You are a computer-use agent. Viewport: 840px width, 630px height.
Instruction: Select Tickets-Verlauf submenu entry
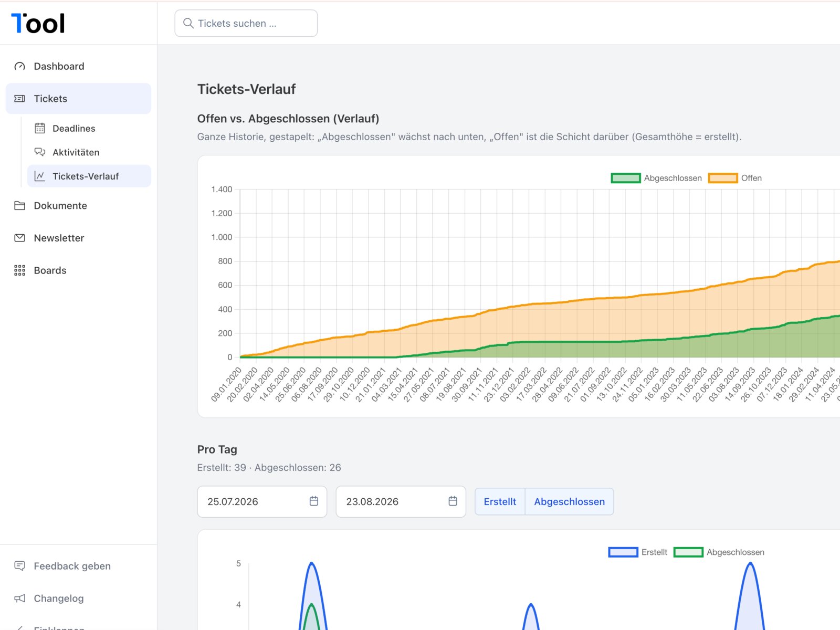pyautogui.click(x=89, y=176)
